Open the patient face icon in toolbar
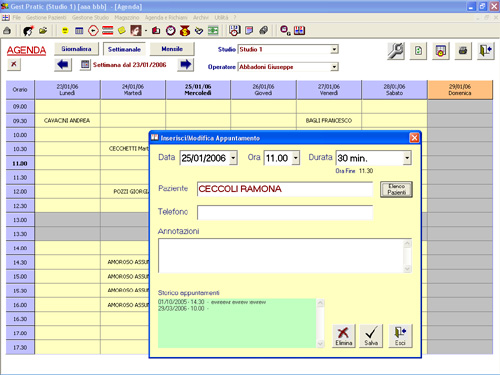The height and width of the screenshot is (375, 500). point(28,31)
